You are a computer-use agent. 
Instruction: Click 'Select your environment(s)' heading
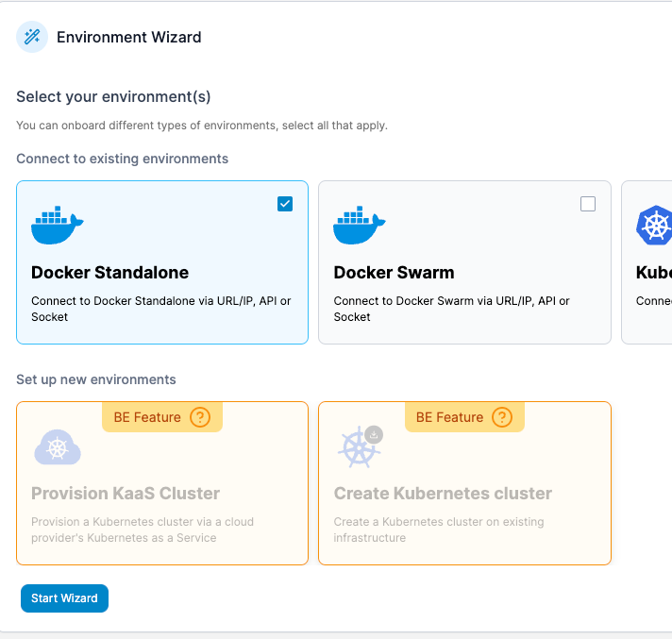113,97
